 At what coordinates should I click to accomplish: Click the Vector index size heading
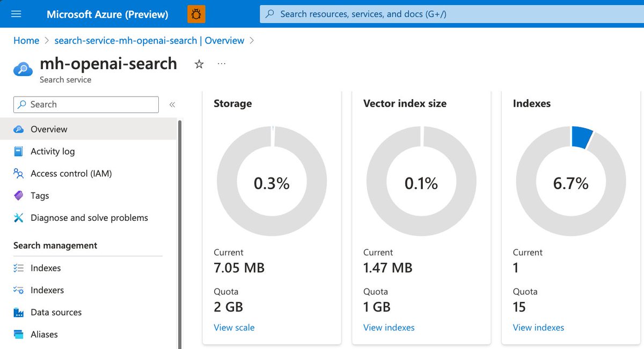coord(405,103)
